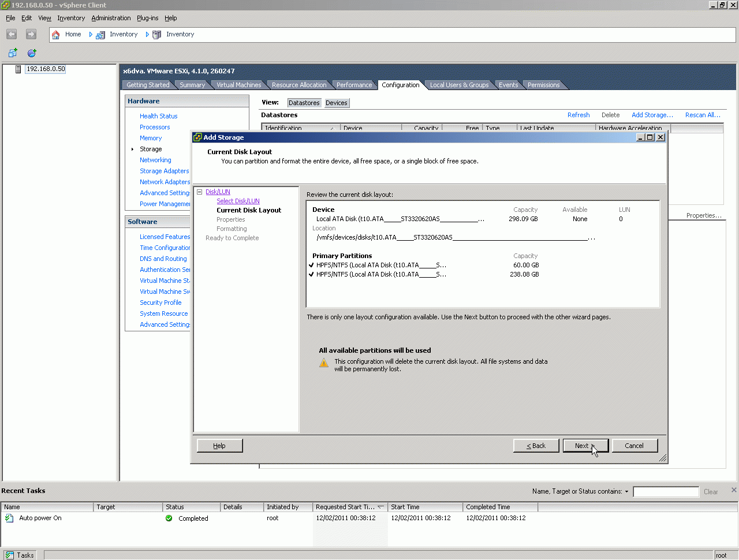Click the new virtual machine toolbar icon

(x=13, y=53)
